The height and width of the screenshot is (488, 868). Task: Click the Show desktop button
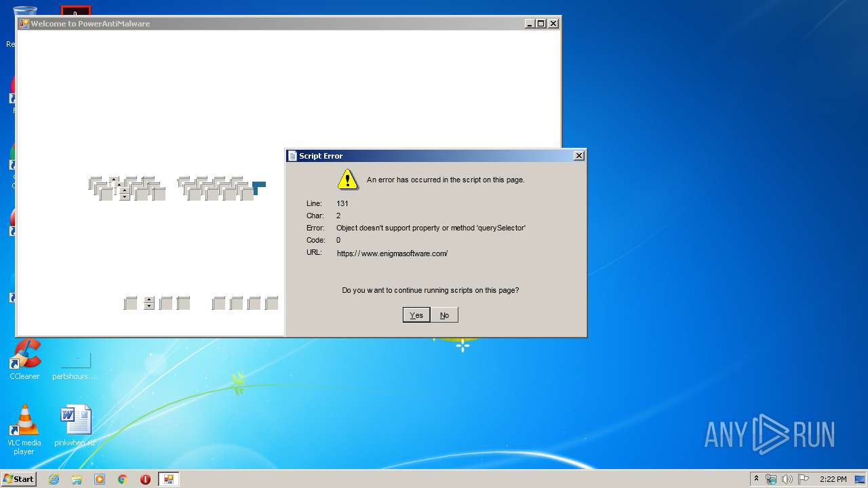(861, 479)
